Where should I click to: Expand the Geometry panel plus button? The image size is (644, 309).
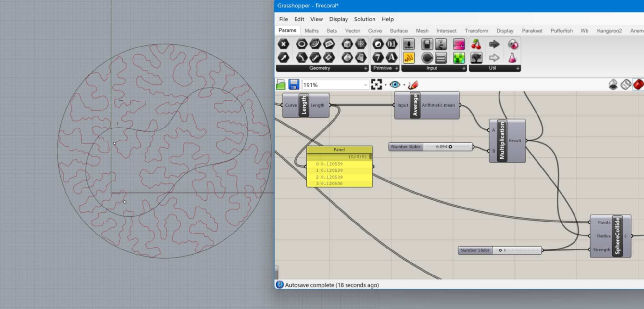366,68
